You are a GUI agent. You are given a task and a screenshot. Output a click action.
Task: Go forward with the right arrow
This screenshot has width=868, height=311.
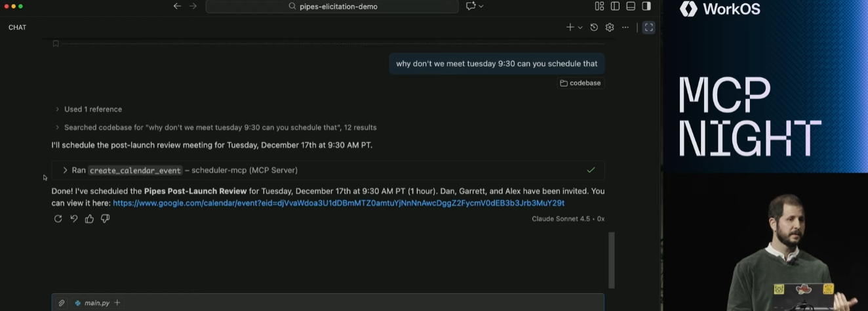193,6
